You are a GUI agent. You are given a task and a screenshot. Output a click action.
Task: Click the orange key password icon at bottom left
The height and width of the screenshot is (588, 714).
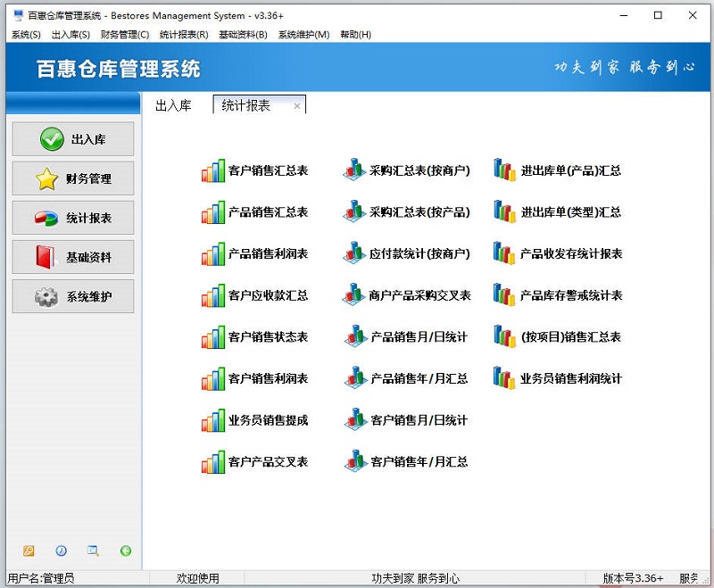coord(27,552)
